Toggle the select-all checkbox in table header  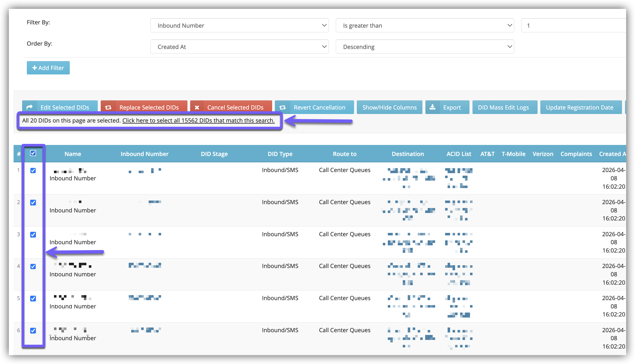coord(33,153)
